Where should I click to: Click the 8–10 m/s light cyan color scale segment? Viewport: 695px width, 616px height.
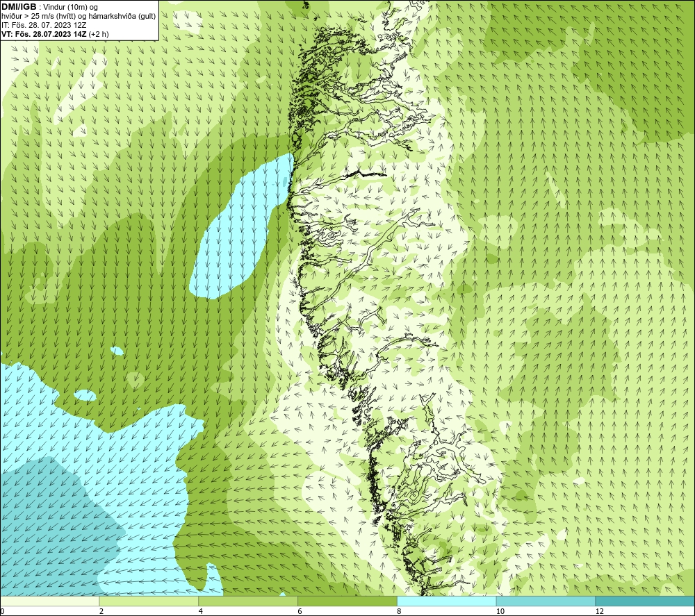tap(447, 601)
